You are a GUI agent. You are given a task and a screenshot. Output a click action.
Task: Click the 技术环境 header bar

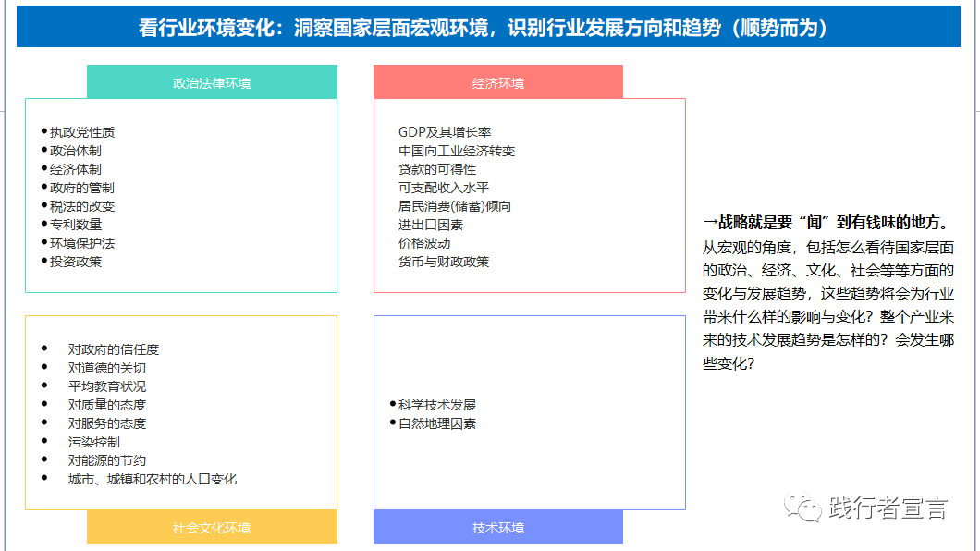497,527
